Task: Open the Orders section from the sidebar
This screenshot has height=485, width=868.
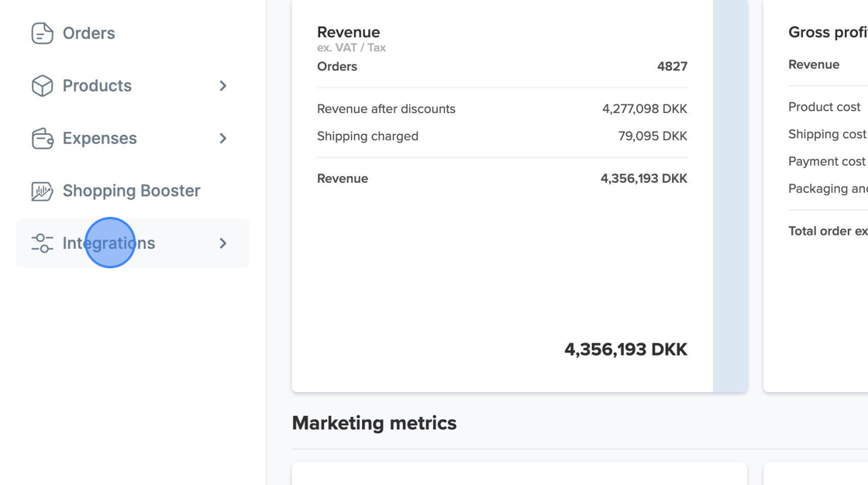Action: (x=88, y=33)
